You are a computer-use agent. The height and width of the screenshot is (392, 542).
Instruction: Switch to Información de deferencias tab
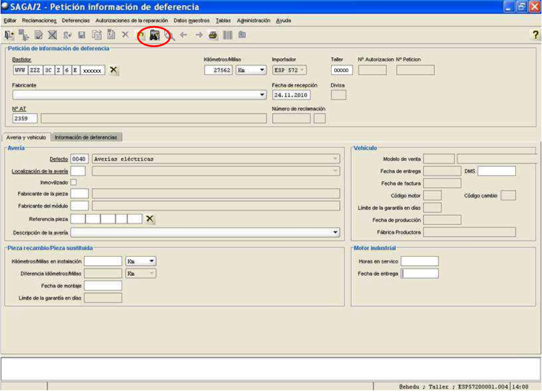[86, 137]
